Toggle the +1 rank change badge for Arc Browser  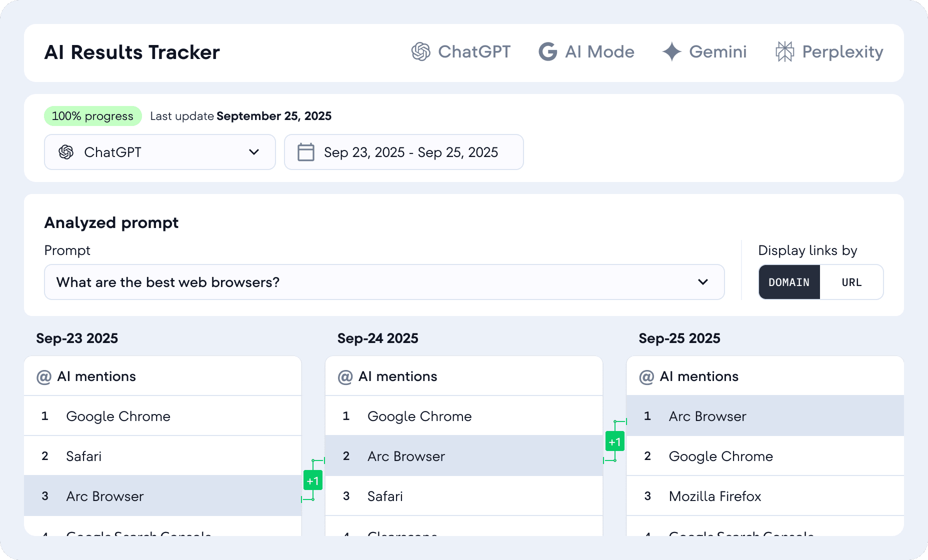point(313,479)
